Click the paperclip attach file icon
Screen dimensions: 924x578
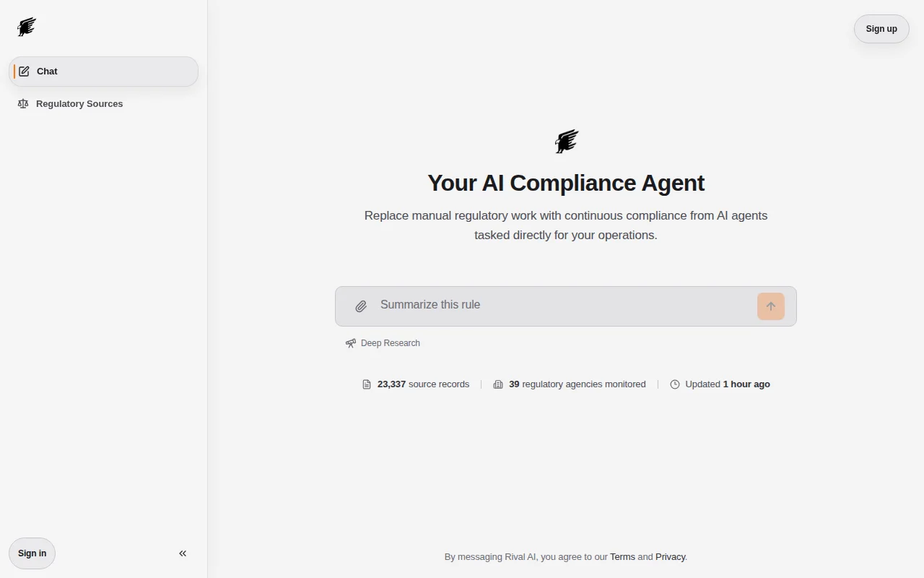click(361, 306)
